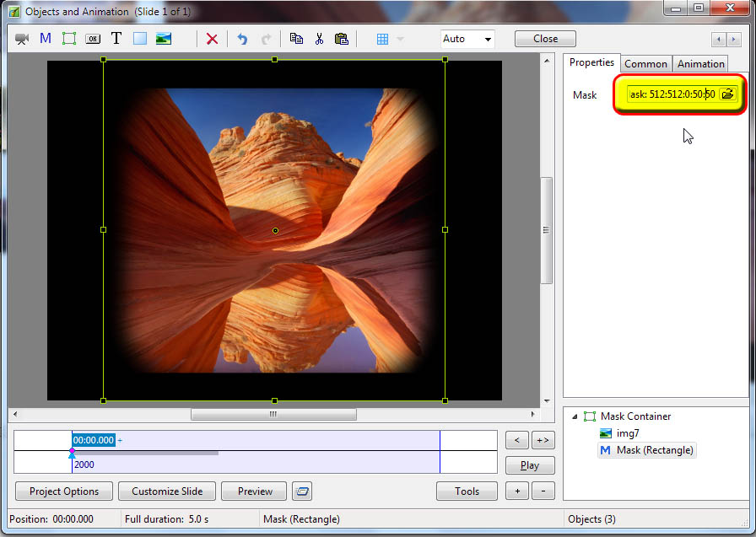The image size is (756, 537).
Task: Click the scissors Cut icon
Action: [x=319, y=39]
